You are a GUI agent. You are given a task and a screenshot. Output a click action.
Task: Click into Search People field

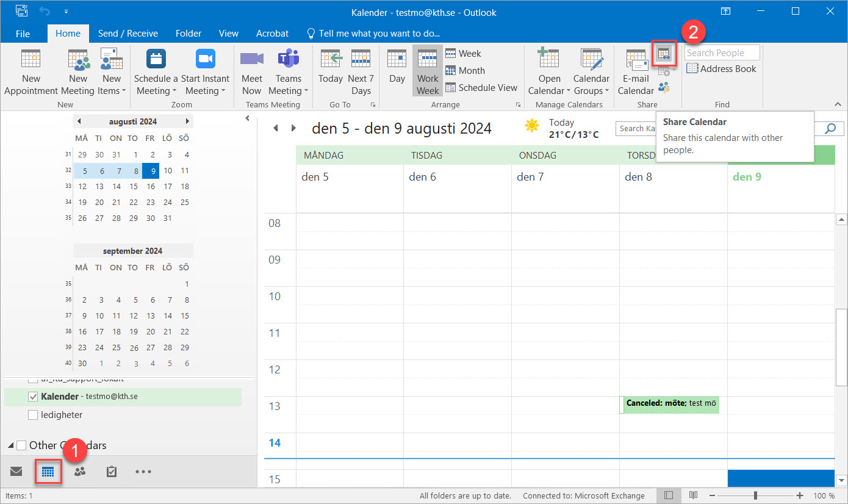tap(722, 53)
